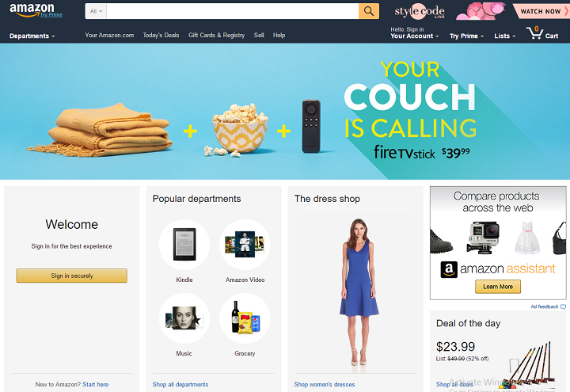Open the Your Account dropdown
570x392 pixels.
coord(414,36)
